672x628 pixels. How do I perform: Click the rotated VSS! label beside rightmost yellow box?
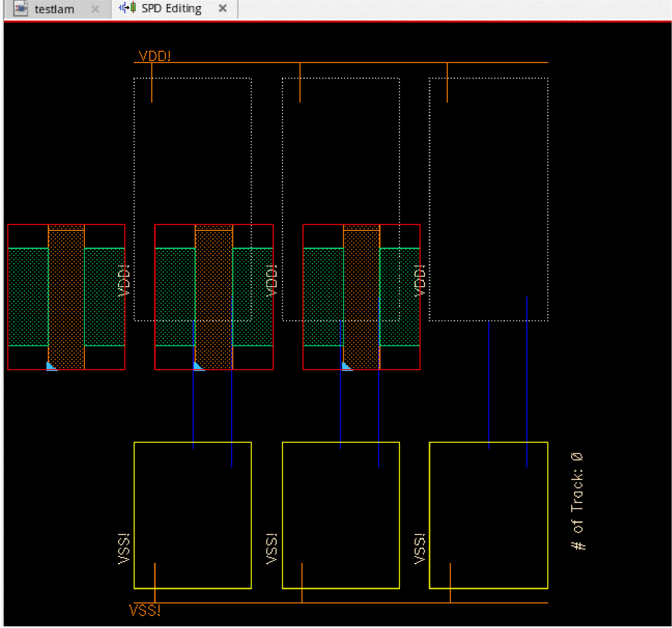[420, 548]
